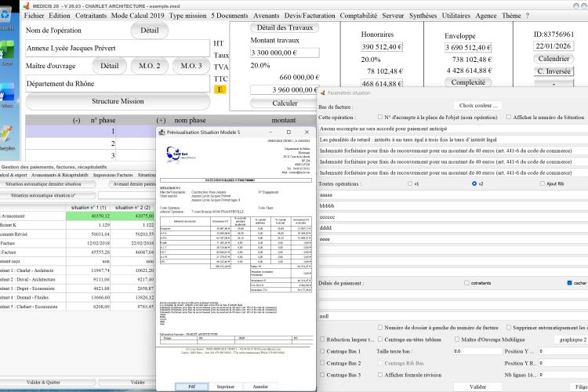Click the M.O. 2 button
The height and width of the screenshot is (392, 588).
pos(150,66)
